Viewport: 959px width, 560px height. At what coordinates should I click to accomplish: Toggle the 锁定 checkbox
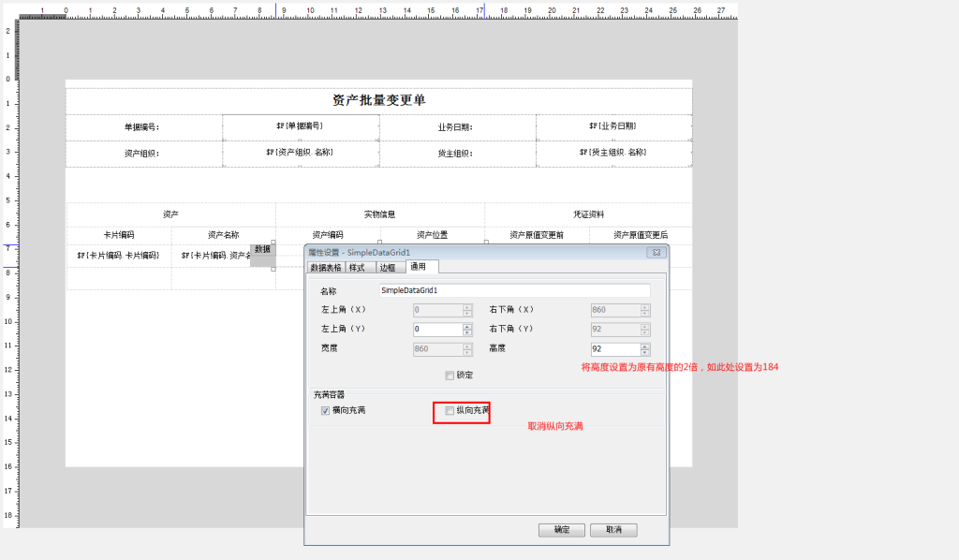click(449, 375)
